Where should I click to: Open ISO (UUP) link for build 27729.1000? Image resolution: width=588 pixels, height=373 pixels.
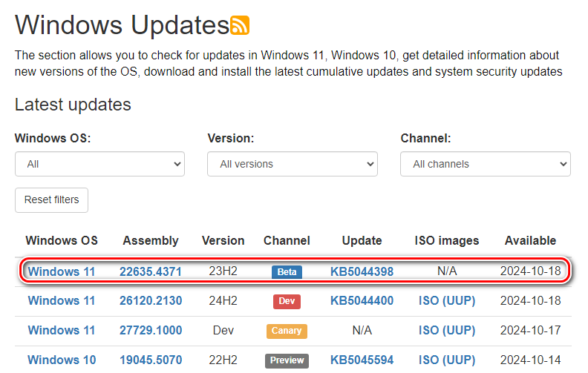pos(447,330)
